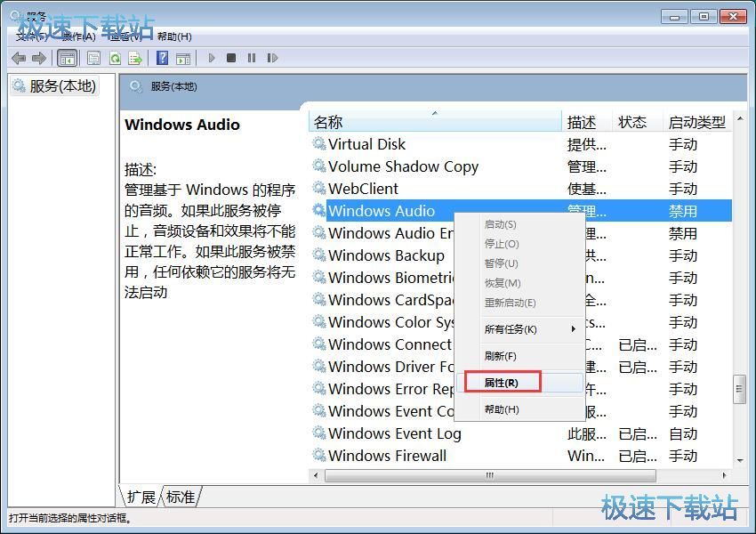Click the gear icon beside Windows Biometric
756x534 pixels.
[x=319, y=278]
